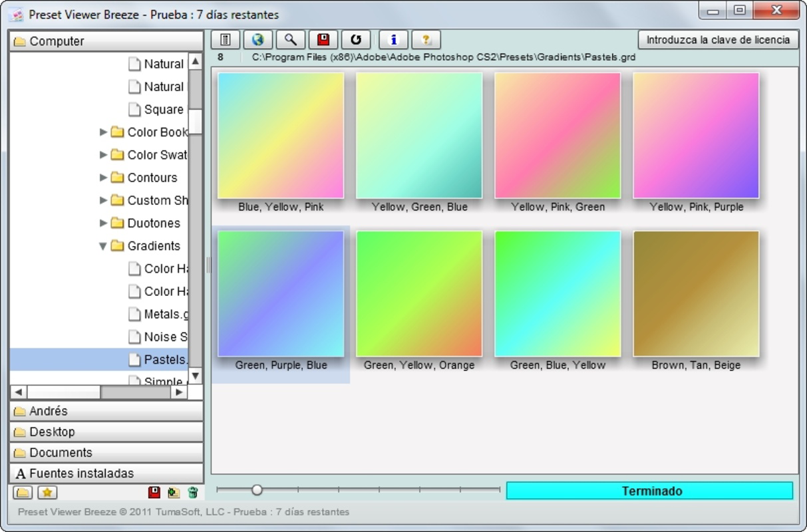Viewport: 807px width, 532px height.
Task: Click the green trash bin icon
Action: tap(193, 493)
